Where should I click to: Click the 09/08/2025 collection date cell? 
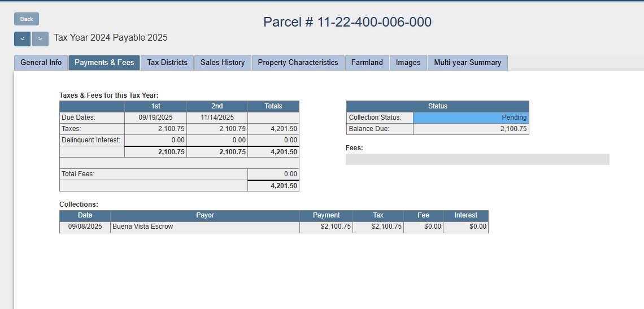pyautogui.click(x=85, y=227)
